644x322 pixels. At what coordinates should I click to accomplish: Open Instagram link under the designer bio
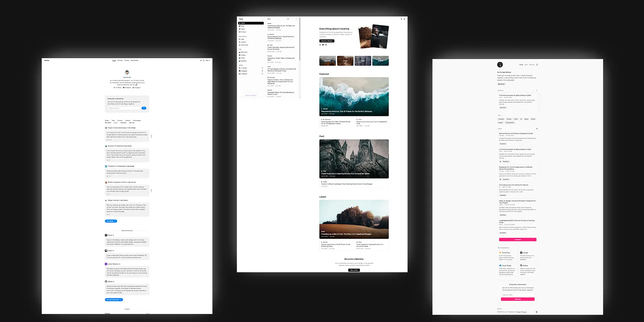click(x=136, y=87)
